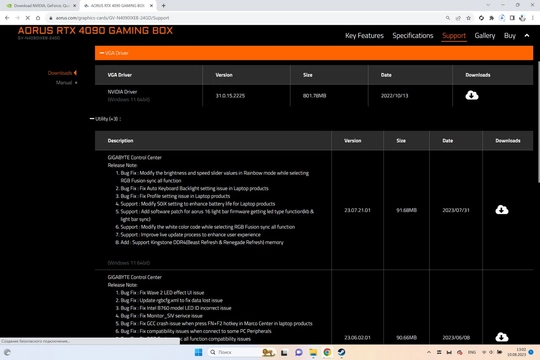Close the Download NVIDIA GeForce tab

(74, 6)
